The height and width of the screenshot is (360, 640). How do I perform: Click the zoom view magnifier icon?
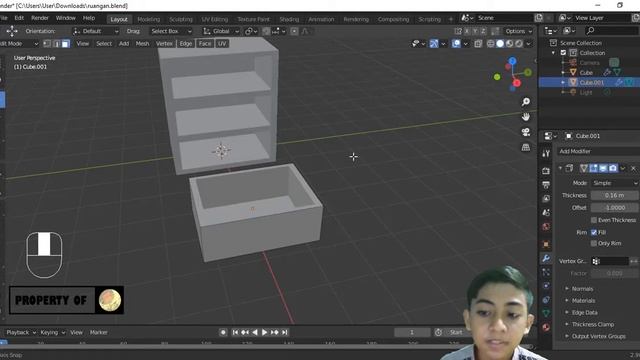click(x=526, y=102)
